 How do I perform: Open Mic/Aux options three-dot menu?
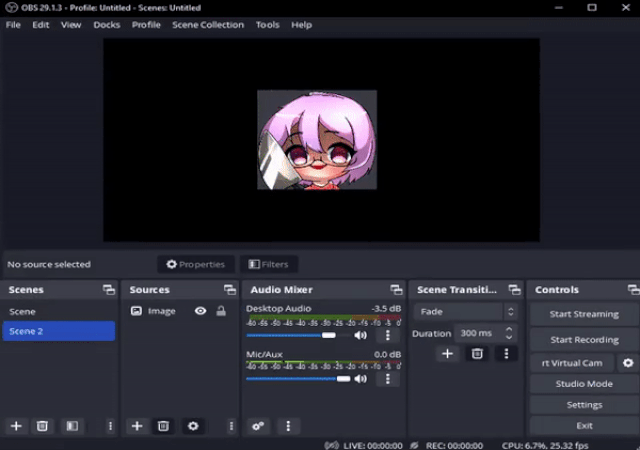(x=388, y=379)
